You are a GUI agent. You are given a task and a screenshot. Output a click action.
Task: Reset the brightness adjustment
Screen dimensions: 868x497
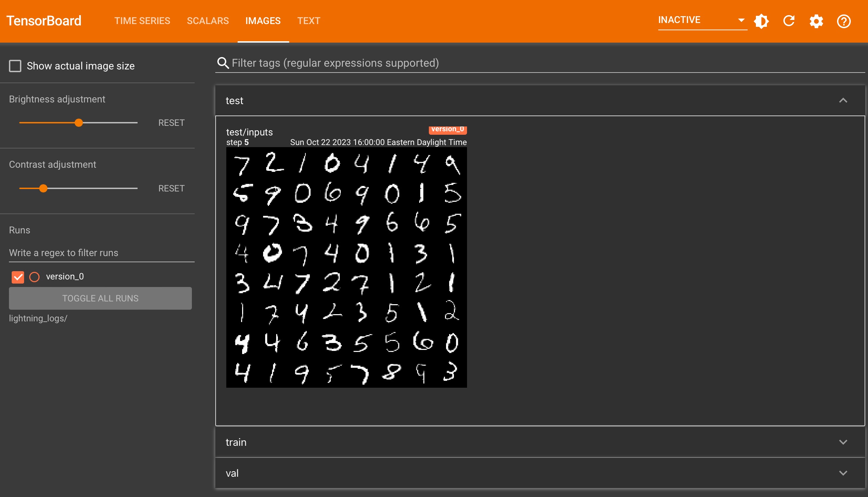click(171, 123)
